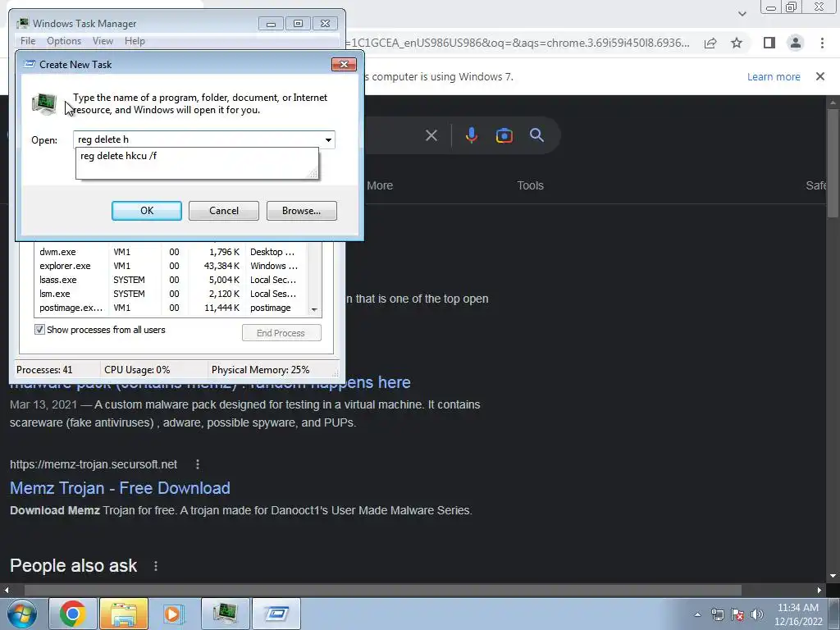
Task: Open volume speaker tray icon
Action: tap(756, 615)
